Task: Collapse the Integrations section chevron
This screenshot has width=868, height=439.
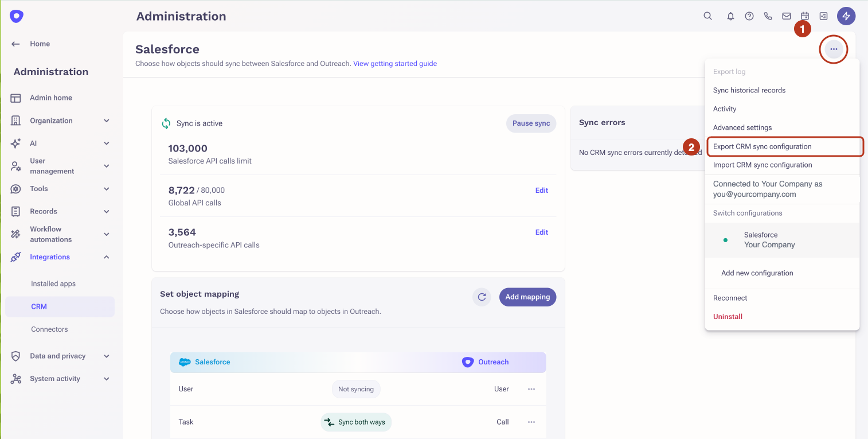Action: click(107, 257)
